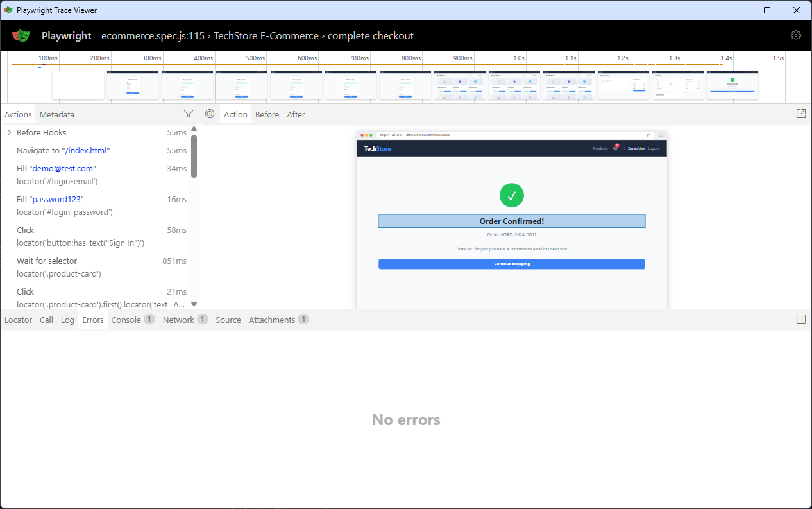The width and height of the screenshot is (812, 509).
Task: Open the Network tab
Action: point(178,319)
